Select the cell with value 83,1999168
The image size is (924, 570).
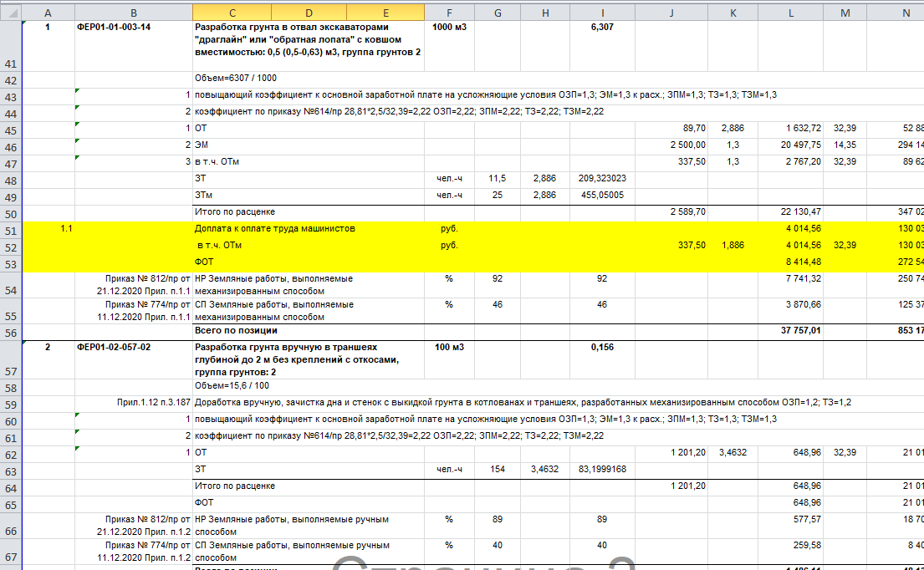(x=601, y=470)
